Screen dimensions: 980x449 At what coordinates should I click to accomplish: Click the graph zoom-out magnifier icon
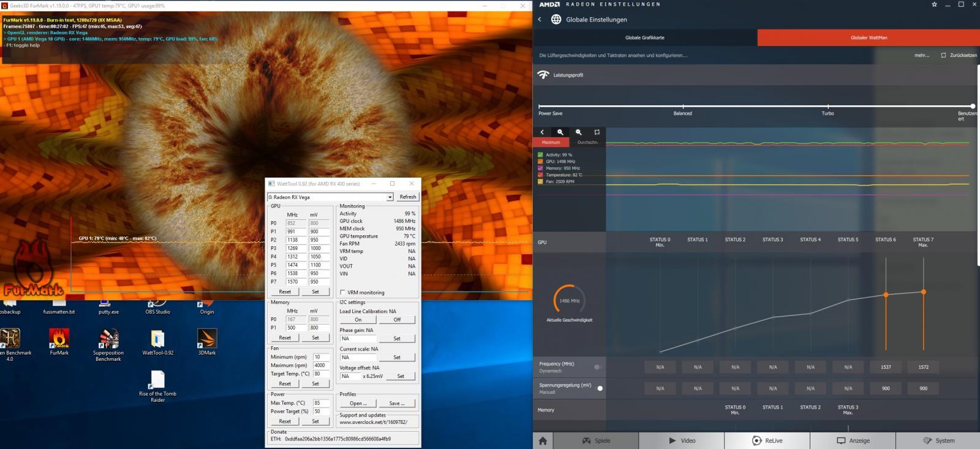(578, 132)
